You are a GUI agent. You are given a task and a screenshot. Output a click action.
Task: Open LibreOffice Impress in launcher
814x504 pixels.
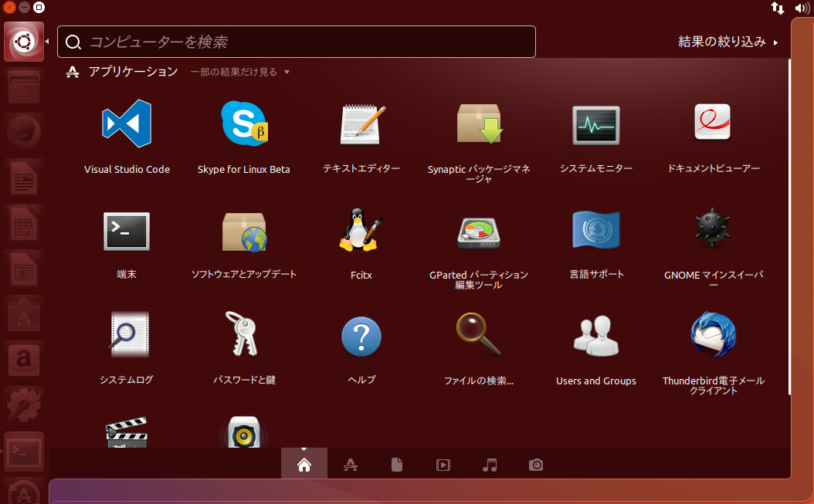click(x=24, y=269)
